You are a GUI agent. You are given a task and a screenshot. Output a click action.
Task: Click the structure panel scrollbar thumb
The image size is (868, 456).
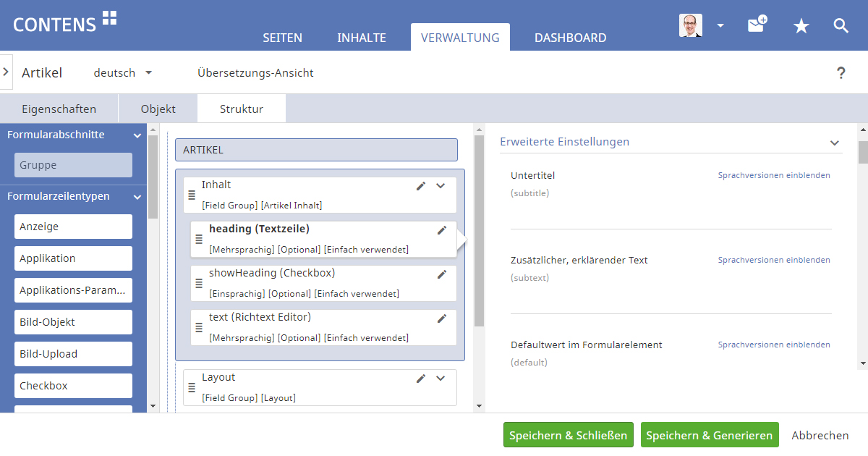pos(479,230)
